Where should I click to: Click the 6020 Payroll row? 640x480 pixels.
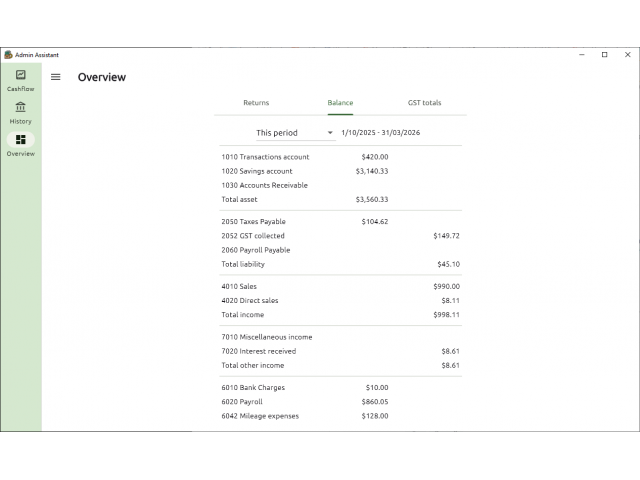pyautogui.click(x=242, y=402)
